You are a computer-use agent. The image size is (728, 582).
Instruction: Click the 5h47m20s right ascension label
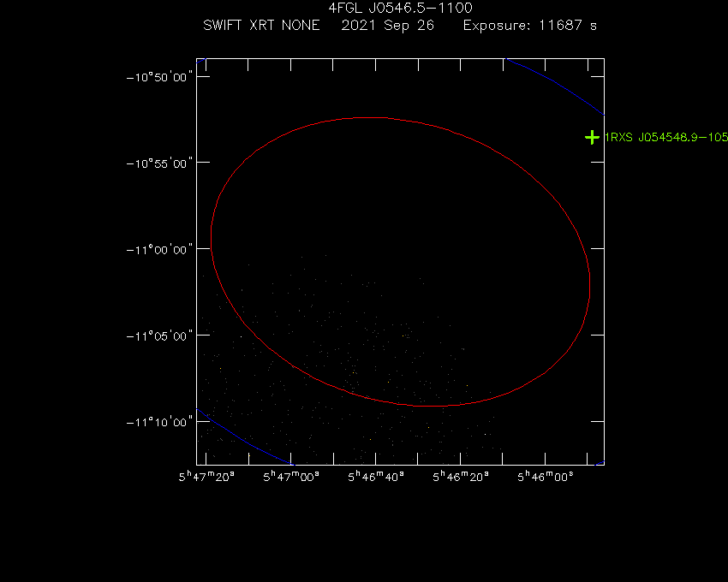click(206, 476)
